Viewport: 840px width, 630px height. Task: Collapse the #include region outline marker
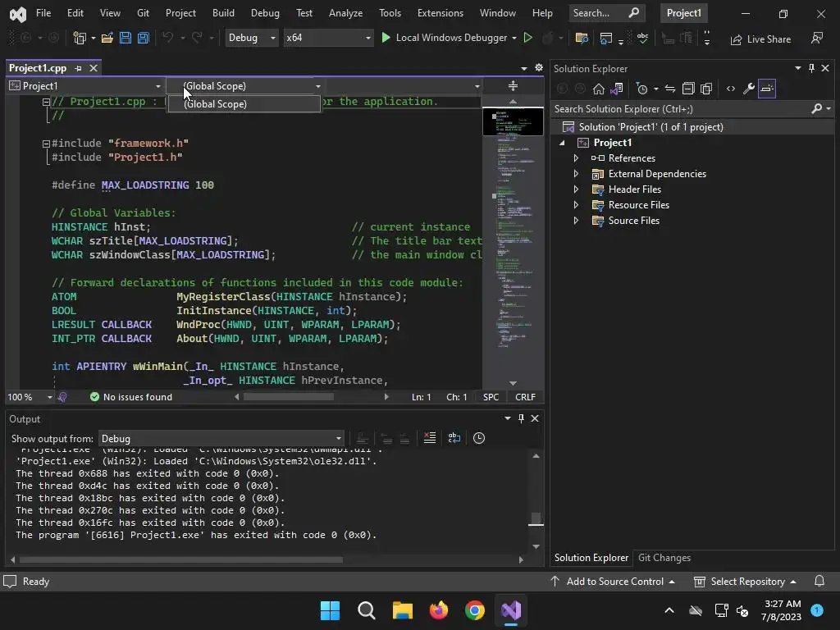(x=46, y=144)
